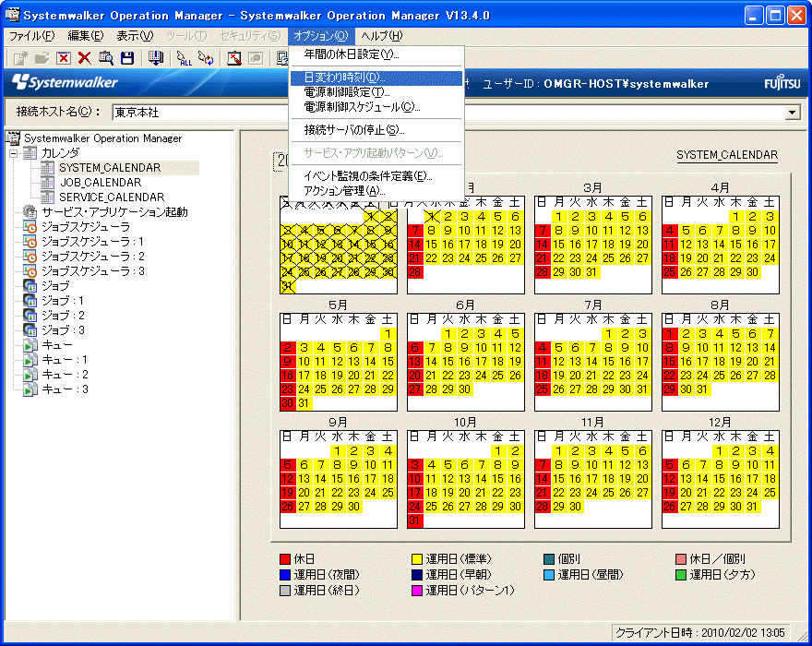This screenshot has height=646, width=812.
Task: Click the magenta 運用日(パターン1) legend swatch
Action: (x=417, y=590)
